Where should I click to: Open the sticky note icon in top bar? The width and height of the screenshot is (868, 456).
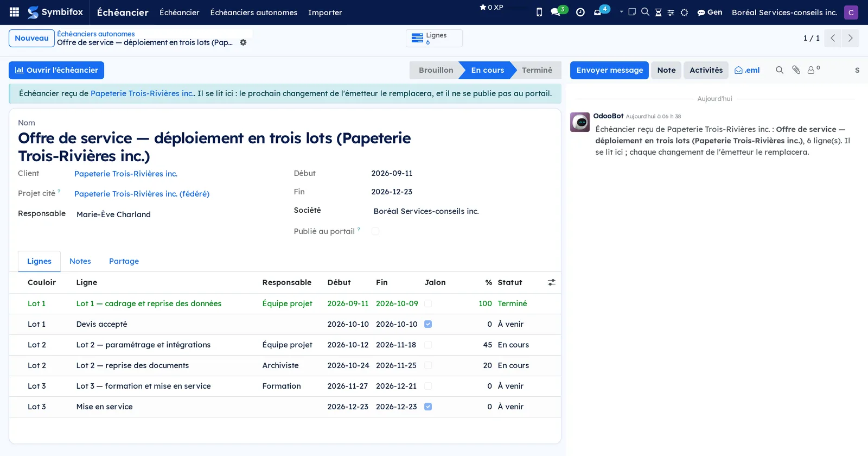[632, 12]
